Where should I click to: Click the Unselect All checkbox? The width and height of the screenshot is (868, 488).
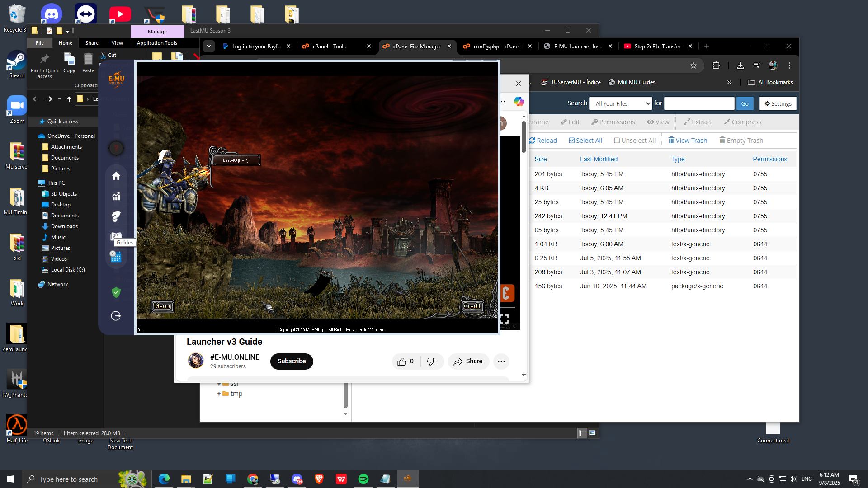[x=617, y=141]
